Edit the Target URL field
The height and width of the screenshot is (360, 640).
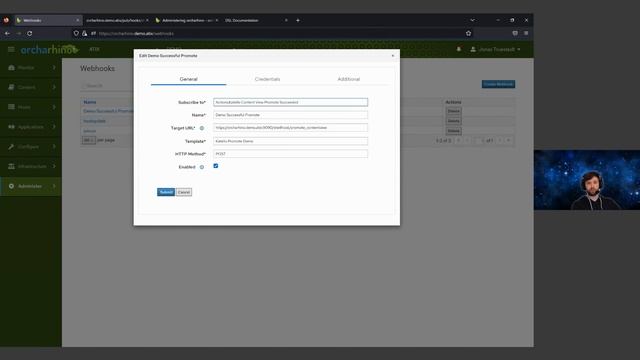tap(290, 128)
